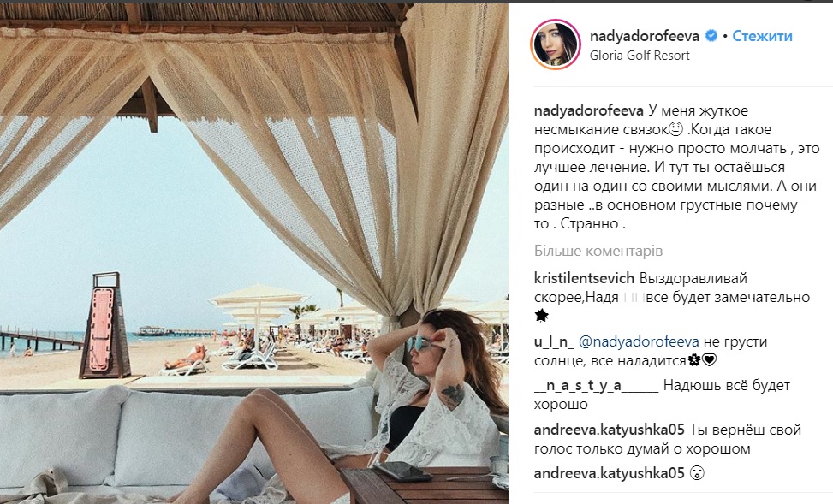This screenshot has height=504, width=833.
Task: Click the flower emoji in u_l_n_ comment
Action: click(693, 360)
